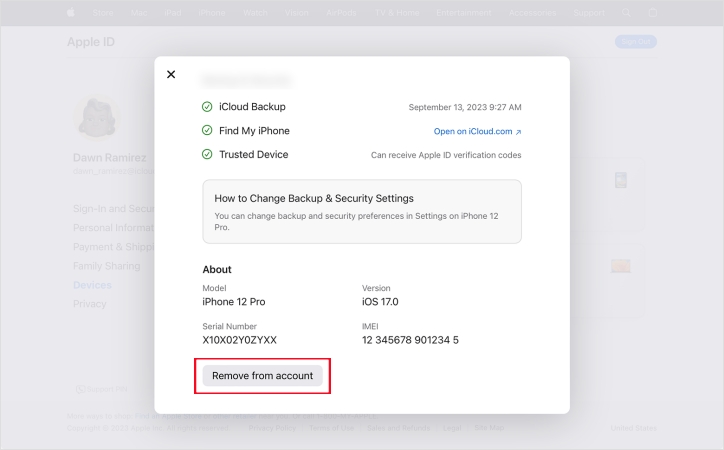Click How to Change Backup & Security Settings
724x450 pixels.
tap(314, 198)
